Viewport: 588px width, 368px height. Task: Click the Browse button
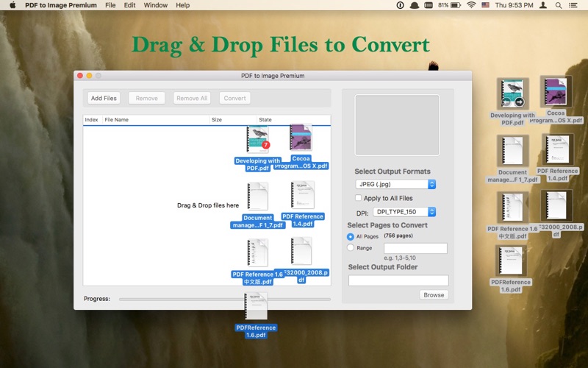coord(434,295)
